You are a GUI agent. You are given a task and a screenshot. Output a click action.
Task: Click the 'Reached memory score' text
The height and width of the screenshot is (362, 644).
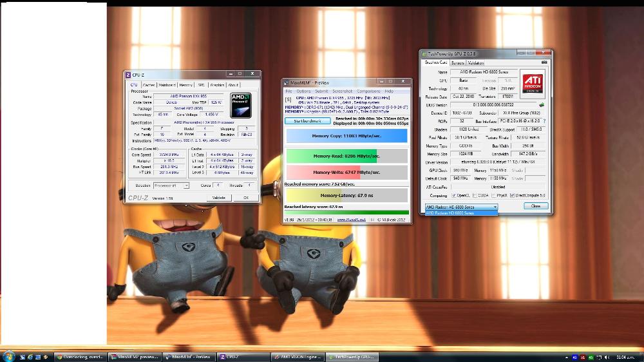point(319,184)
